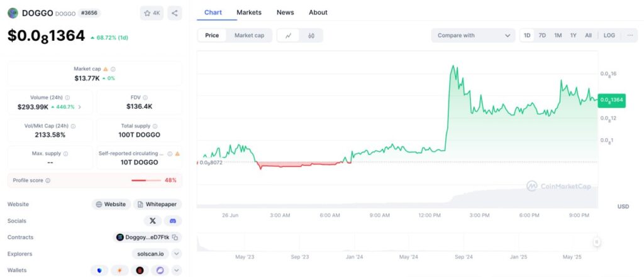
Task: Select the 1Y time range
Action: coord(573,35)
